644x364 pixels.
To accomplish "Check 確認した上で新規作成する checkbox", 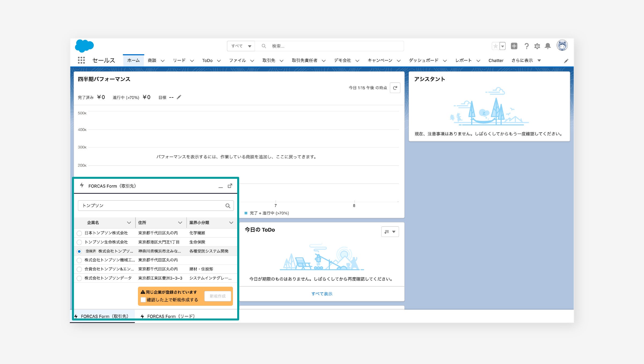I will point(143,300).
